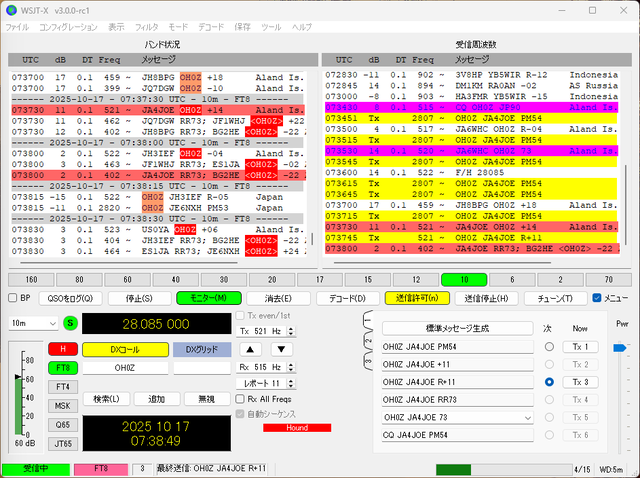Click the yellow DXコール button

(x=125, y=349)
